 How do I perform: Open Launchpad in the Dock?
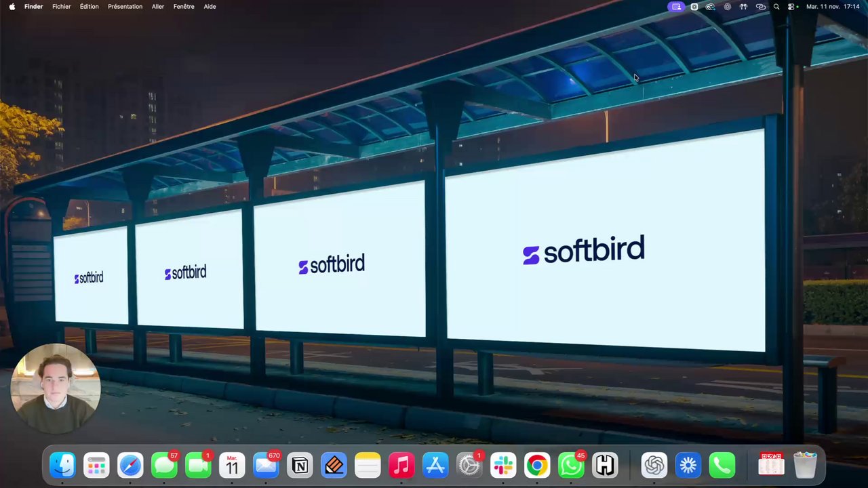tap(96, 465)
